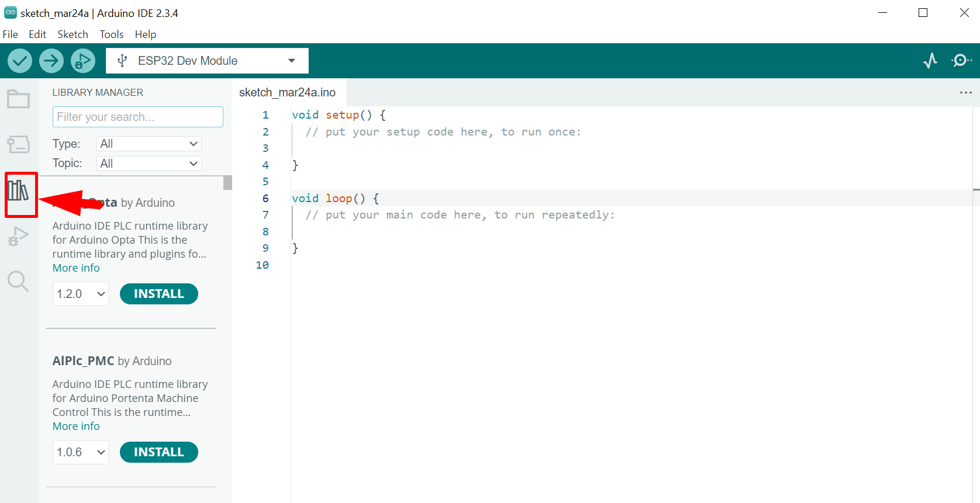Install the AlPlc_PMC library
The image size is (980, 503).
159,452
